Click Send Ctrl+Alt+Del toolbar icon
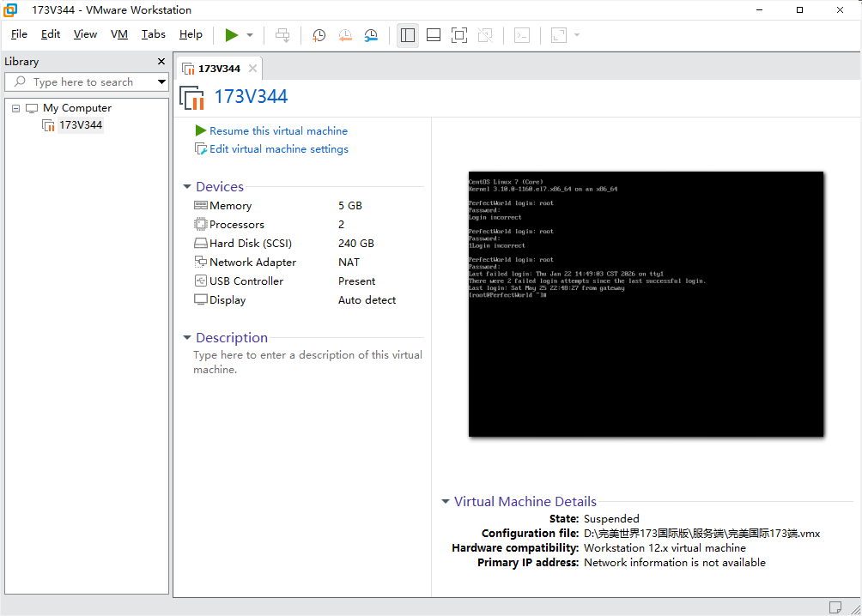 tap(282, 35)
